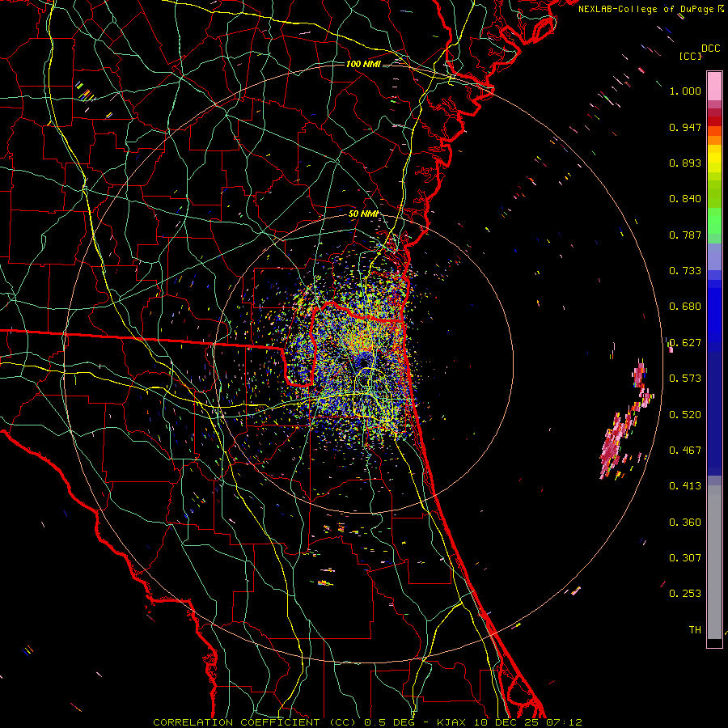
Task: Select the 0.947 legend value
Action: 685,127
